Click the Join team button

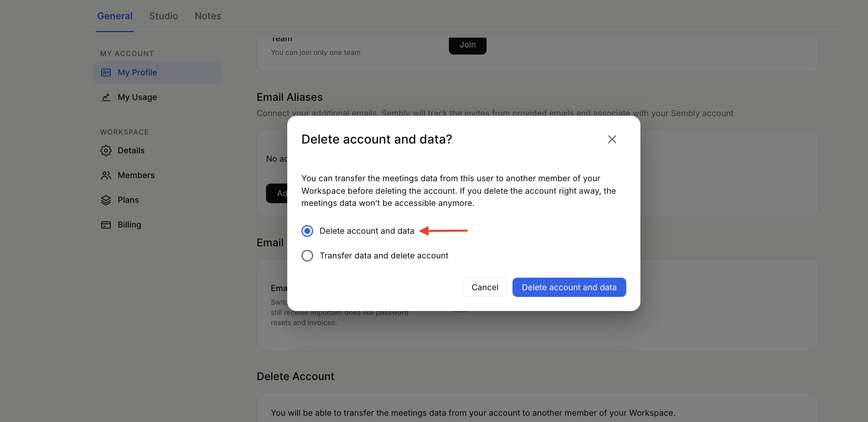click(x=467, y=45)
